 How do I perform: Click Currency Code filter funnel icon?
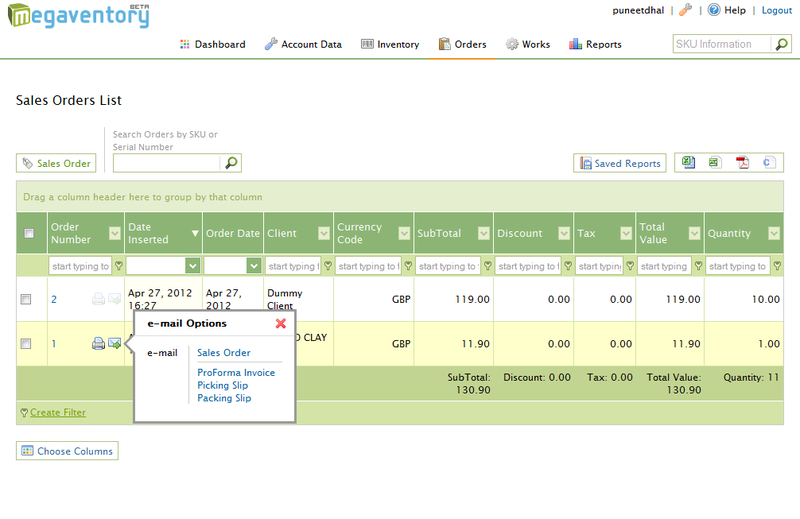(x=408, y=266)
